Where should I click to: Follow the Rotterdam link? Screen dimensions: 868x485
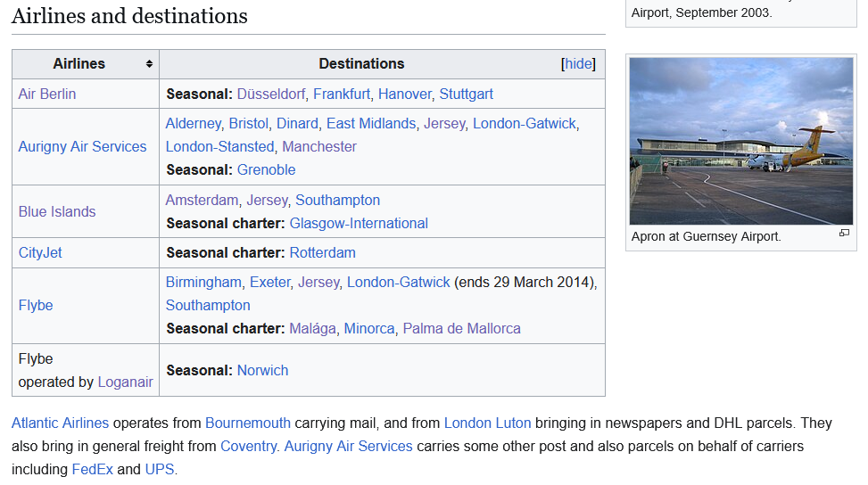322,252
